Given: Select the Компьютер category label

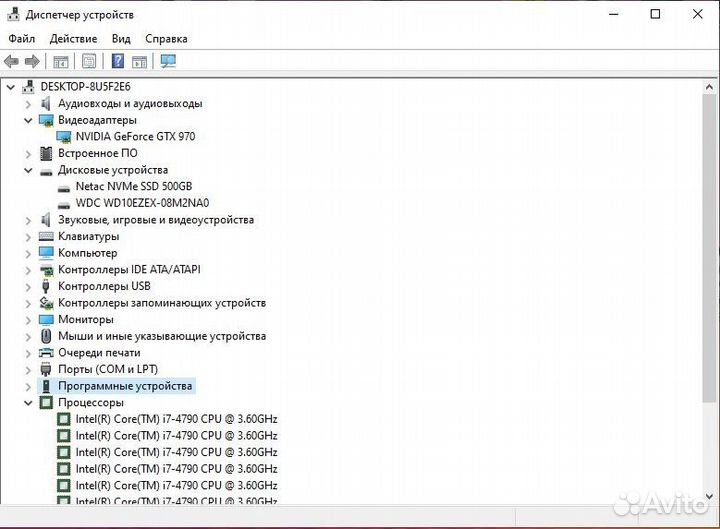Looking at the screenshot, I should point(88,253).
